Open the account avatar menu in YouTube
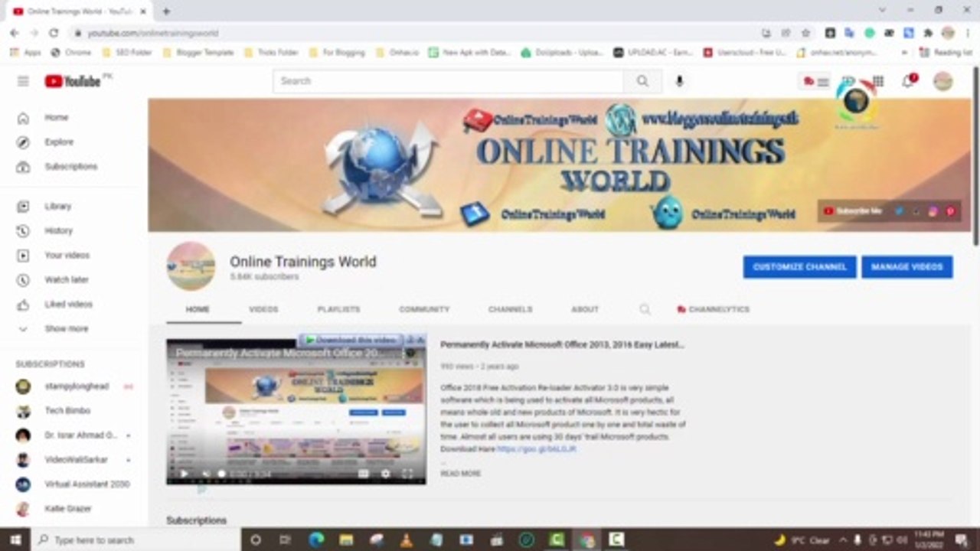The width and height of the screenshot is (980, 551). 943,81
